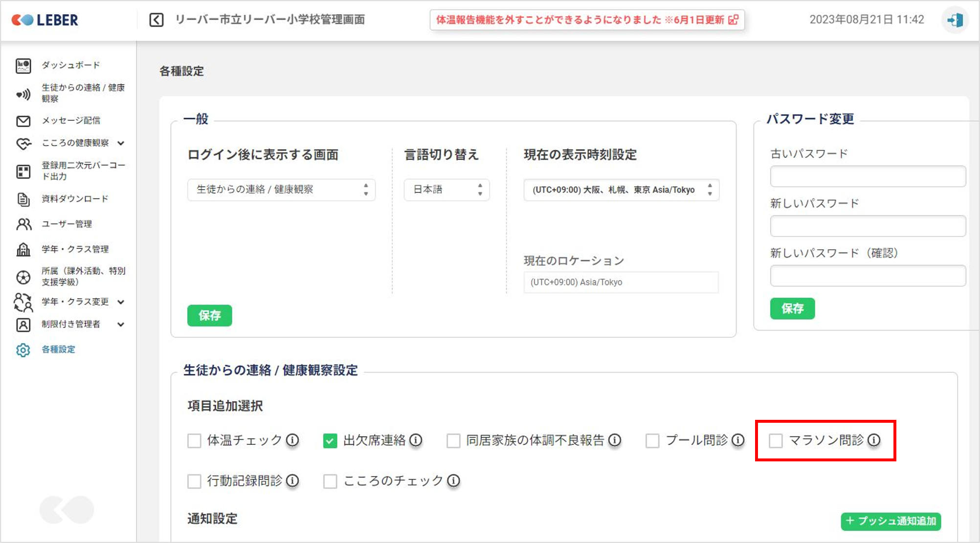The image size is (980, 543).
Task: Open 学年・クラス管理 menu item
Action: pos(75,249)
